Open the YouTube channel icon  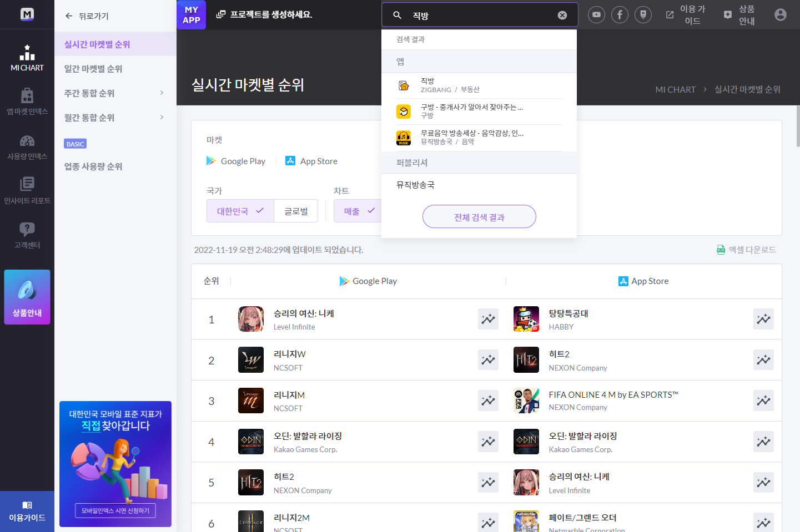coord(596,14)
